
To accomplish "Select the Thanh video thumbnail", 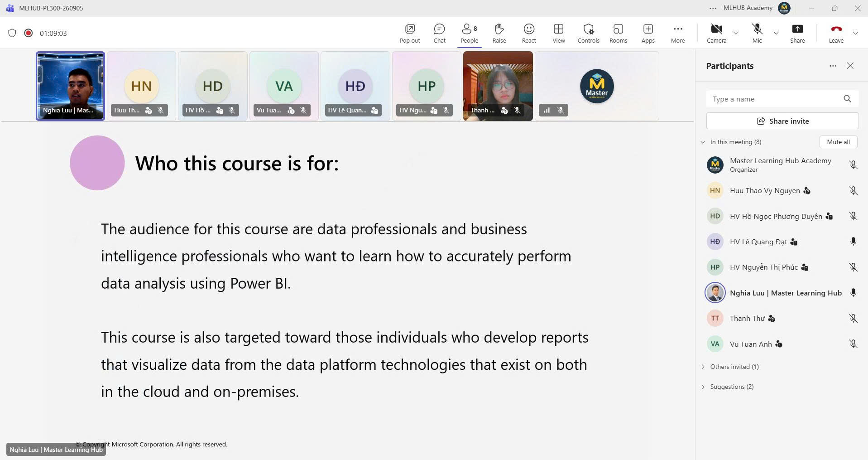I will 498,86.
